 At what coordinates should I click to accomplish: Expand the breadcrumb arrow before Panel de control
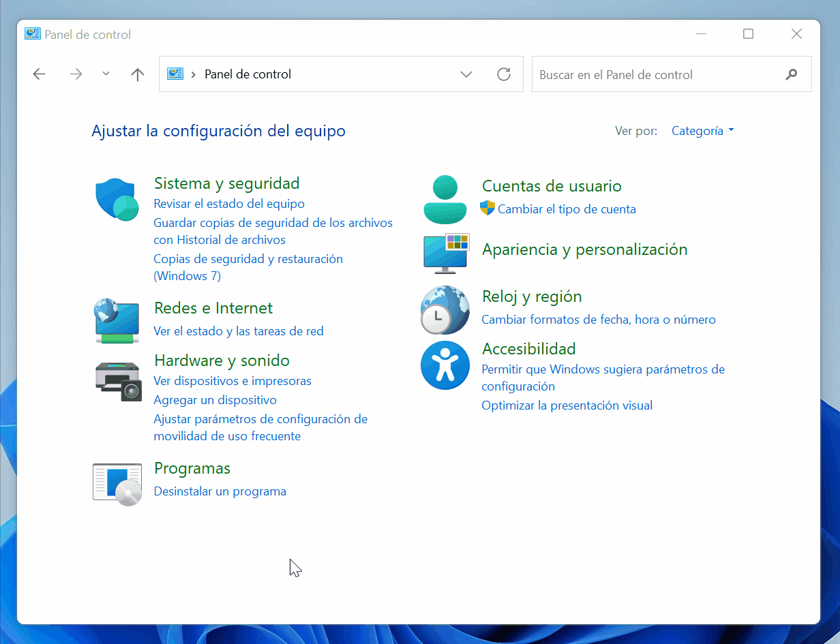[x=194, y=74]
